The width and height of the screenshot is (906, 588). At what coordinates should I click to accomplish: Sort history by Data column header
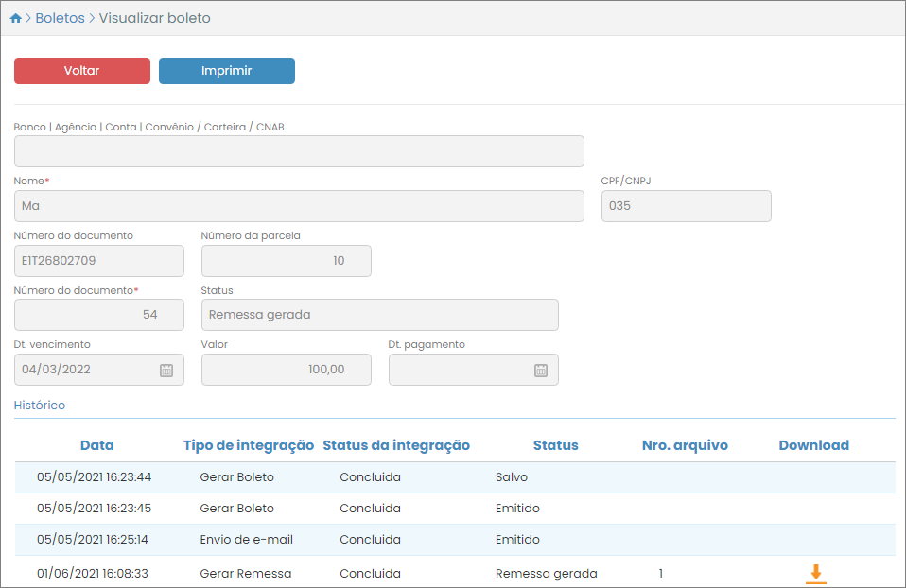pyautogui.click(x=96, y=445)
